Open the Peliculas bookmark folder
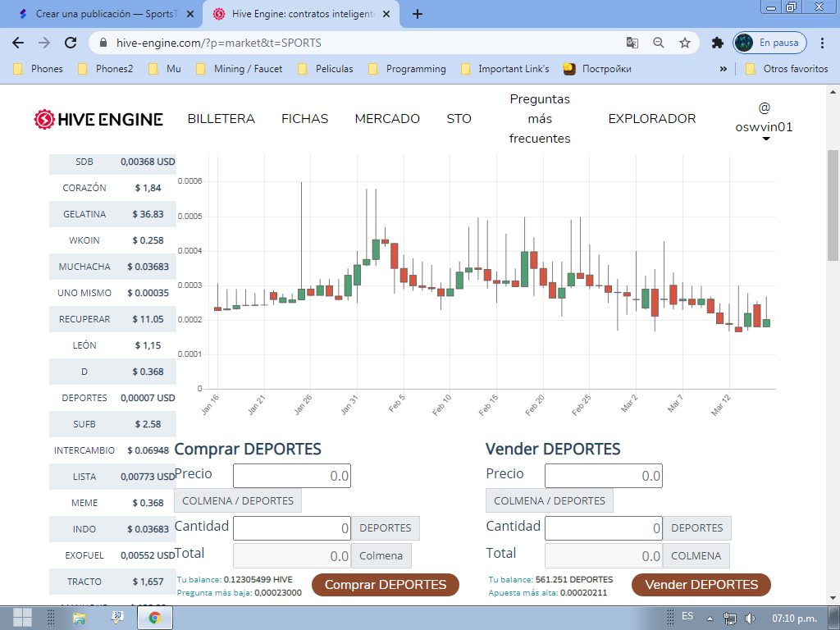This screenshot has width=840, height=630. click(325, 69)
